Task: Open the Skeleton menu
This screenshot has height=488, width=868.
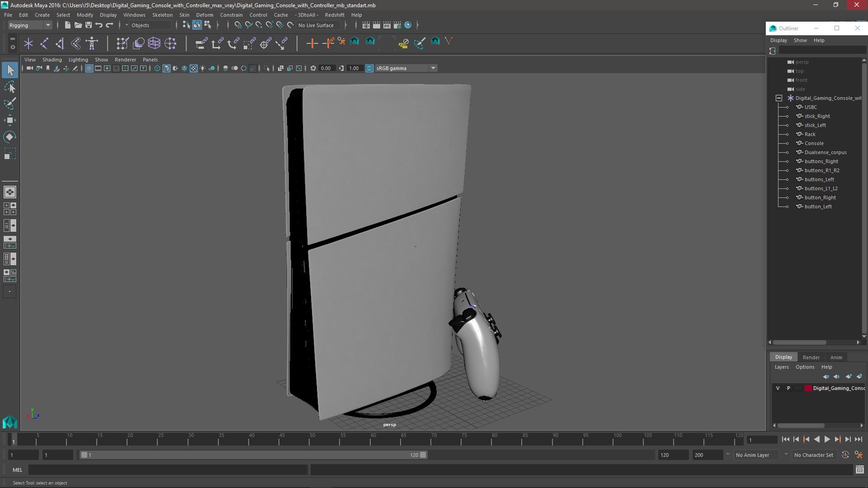Action: pyautogui.click(x=162, y=15)
